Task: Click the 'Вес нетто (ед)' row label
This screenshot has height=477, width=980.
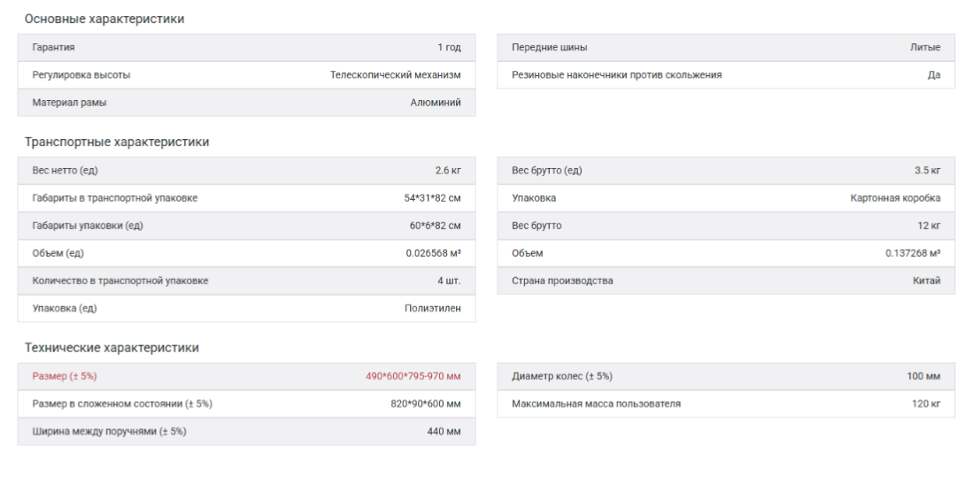Action: 66,171
